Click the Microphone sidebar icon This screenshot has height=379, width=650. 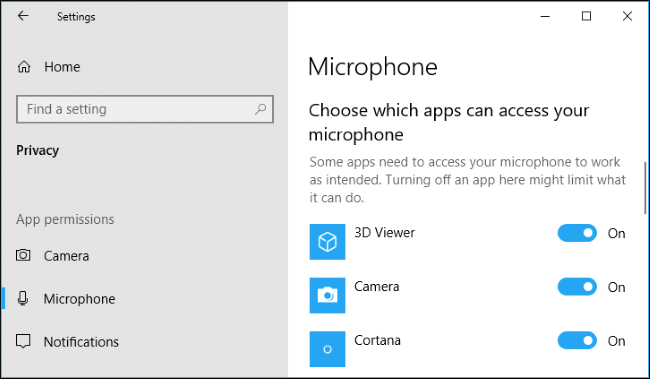tap(23, 299)
